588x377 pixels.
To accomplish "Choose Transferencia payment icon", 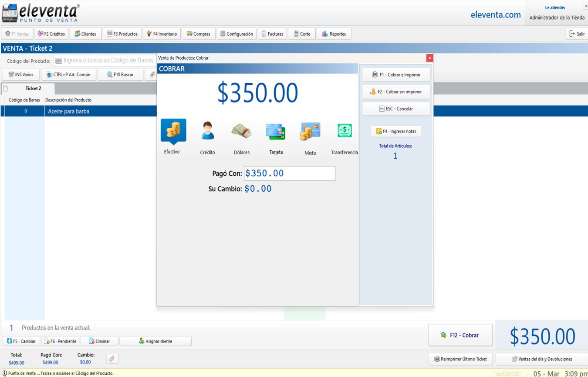I will click(345, 131).
